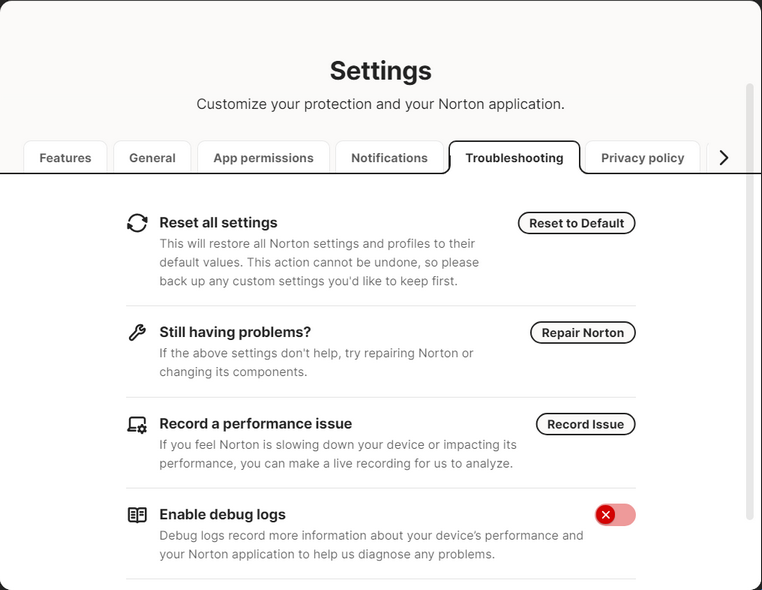Click the Settings page heading
The height and width of the screenshot is (590, 762).
click(x=381, y=71)
